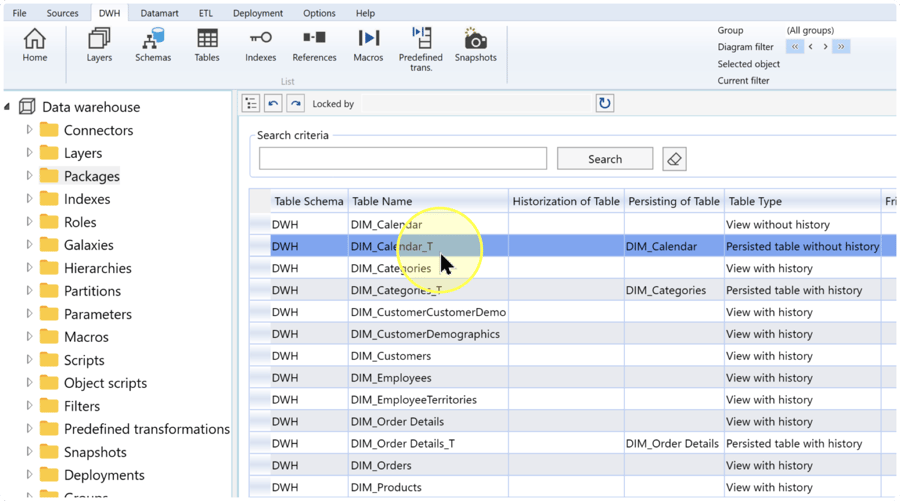Click the Locked by text field

476,103
